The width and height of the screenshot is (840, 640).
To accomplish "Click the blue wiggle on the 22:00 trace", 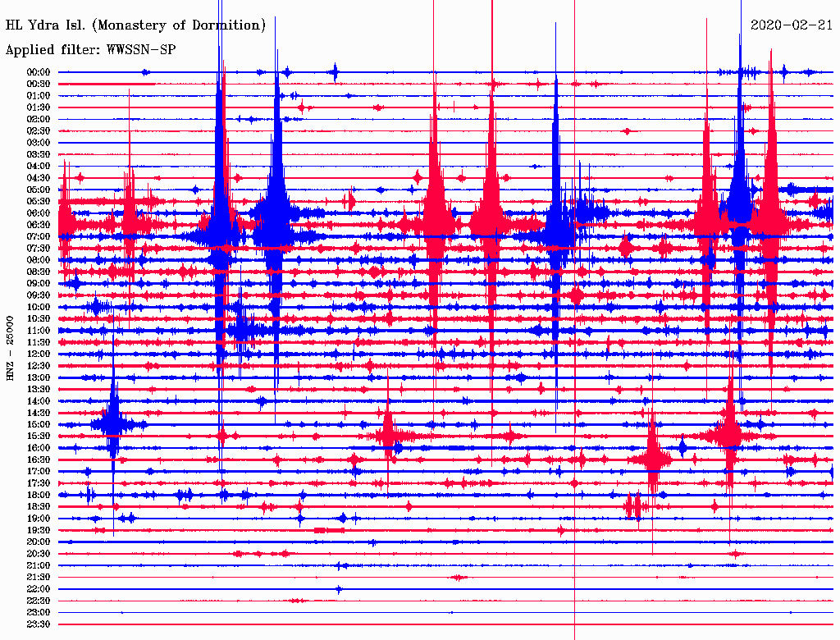I will point(339,589).
